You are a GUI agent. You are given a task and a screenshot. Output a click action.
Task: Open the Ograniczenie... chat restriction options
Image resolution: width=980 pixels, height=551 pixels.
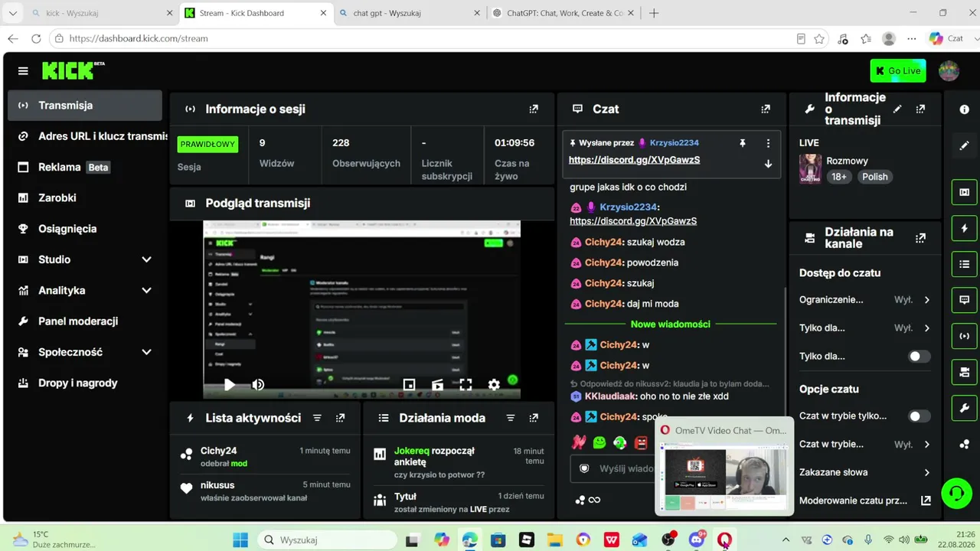865,300
